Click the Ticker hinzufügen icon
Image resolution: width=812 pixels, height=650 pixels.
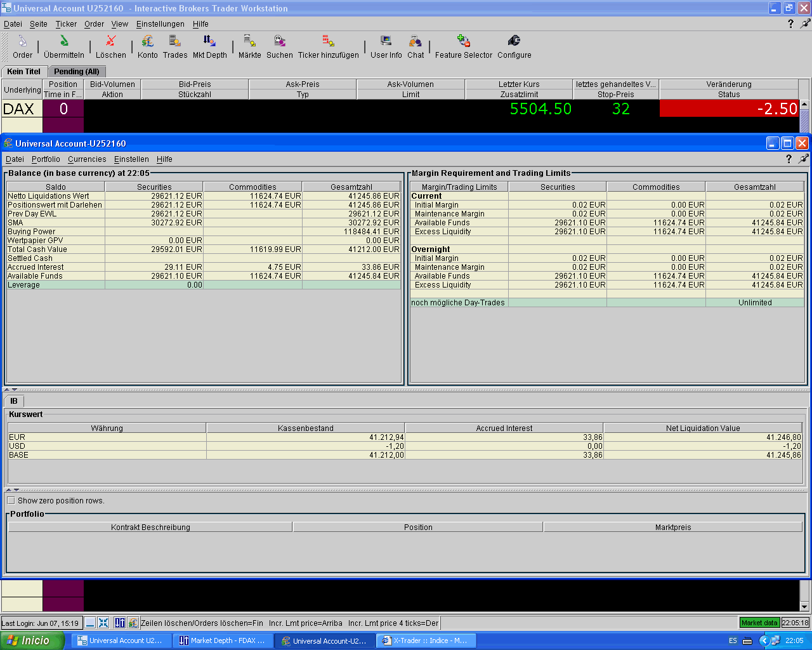(328, 42)
